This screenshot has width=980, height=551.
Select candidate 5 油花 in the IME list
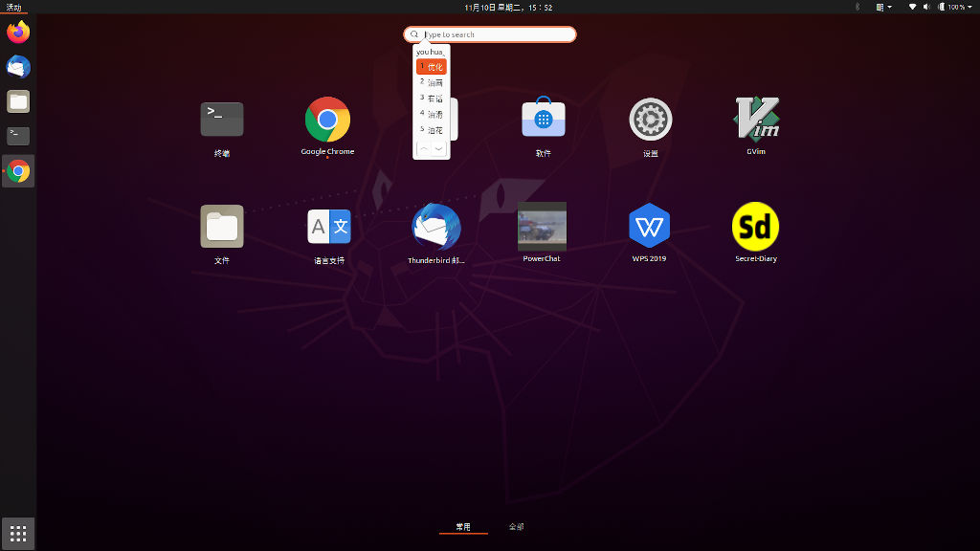click(x=432, y=130)
